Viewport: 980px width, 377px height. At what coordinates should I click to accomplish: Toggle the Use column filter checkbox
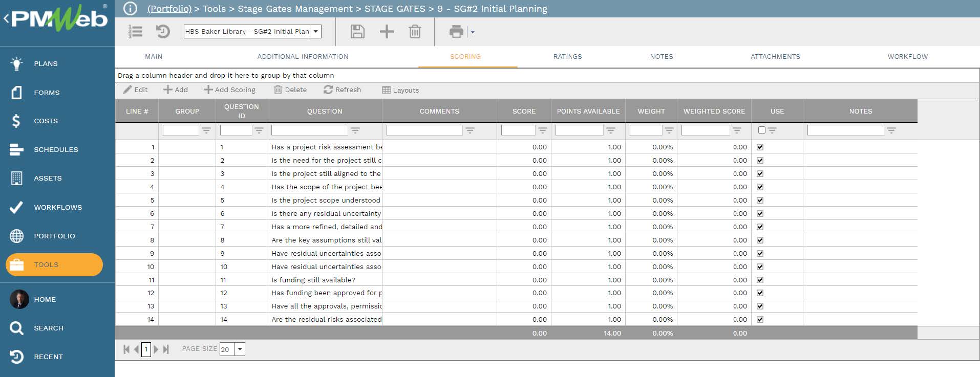762,130
